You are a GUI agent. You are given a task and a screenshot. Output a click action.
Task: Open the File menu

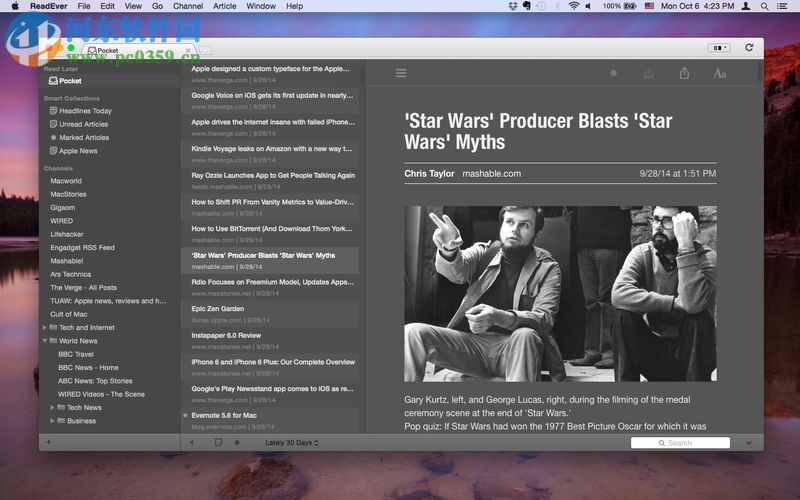click(84, 6)
